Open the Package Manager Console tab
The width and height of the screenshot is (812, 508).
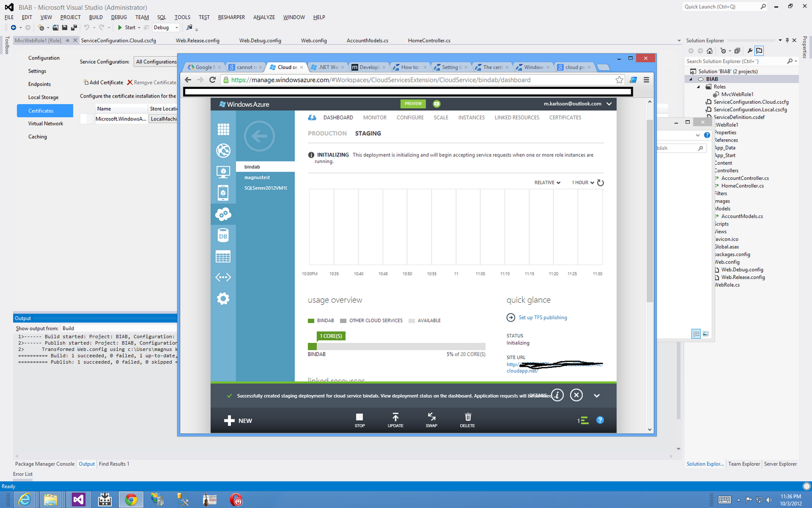click(x=45, y=464)
